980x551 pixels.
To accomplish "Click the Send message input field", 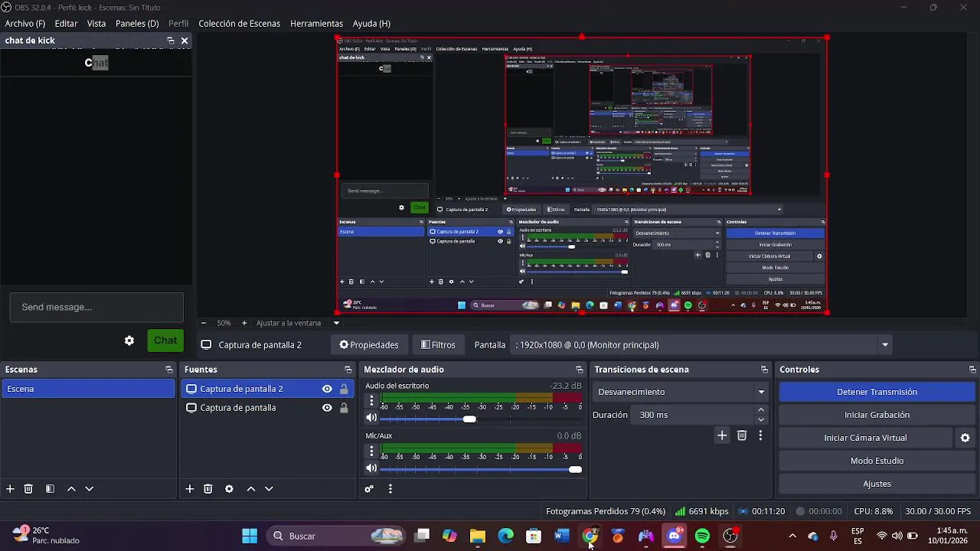I will pos(96,307).
